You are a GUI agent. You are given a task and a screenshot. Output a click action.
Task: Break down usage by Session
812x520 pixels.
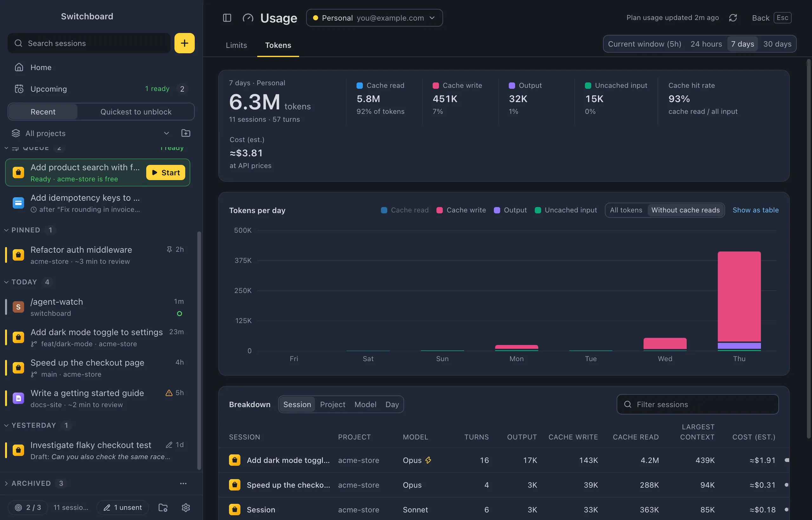coord(297,404)
